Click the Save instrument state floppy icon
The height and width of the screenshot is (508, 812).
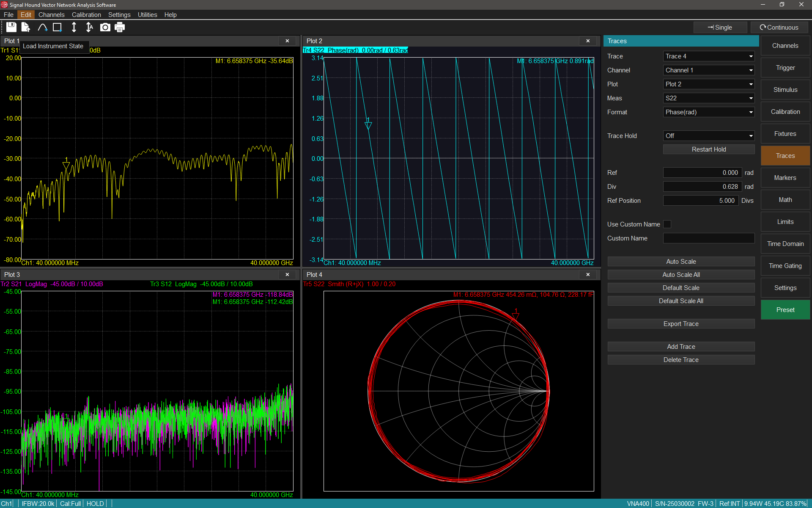pos(11,28)
